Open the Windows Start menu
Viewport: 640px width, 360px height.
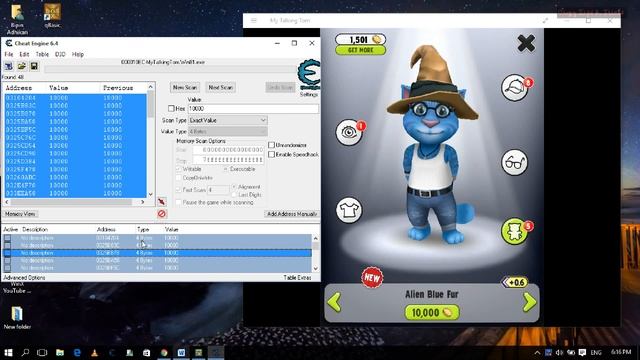tap(8, 352)
